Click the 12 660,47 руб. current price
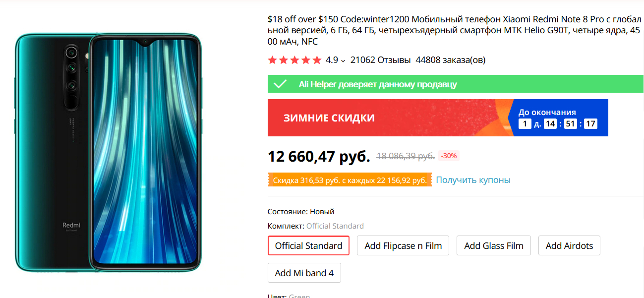Screen dimensions: 644x298 coord(319,157)
